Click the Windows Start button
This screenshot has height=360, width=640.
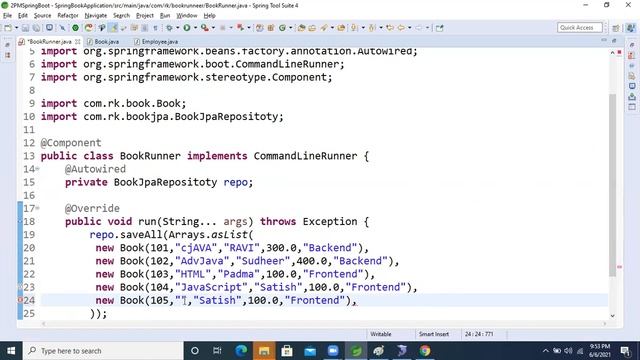click(x=11, y=351)
